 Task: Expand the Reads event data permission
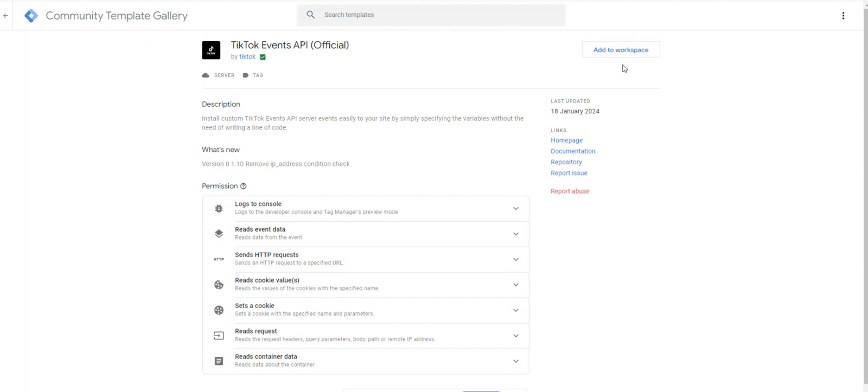coord(516,234)
